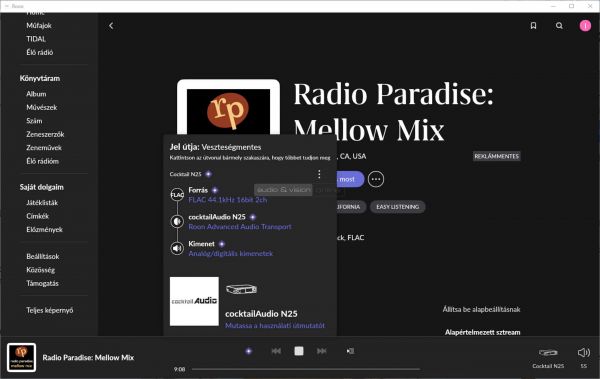Open Cocktail N25 zone selector
This screenshot has width=600, height=379.
tap(548, 358)
